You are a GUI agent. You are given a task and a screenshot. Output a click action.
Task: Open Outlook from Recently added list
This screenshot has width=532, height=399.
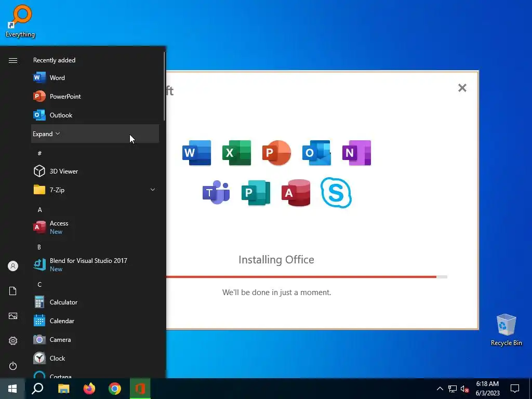point(95,115)
